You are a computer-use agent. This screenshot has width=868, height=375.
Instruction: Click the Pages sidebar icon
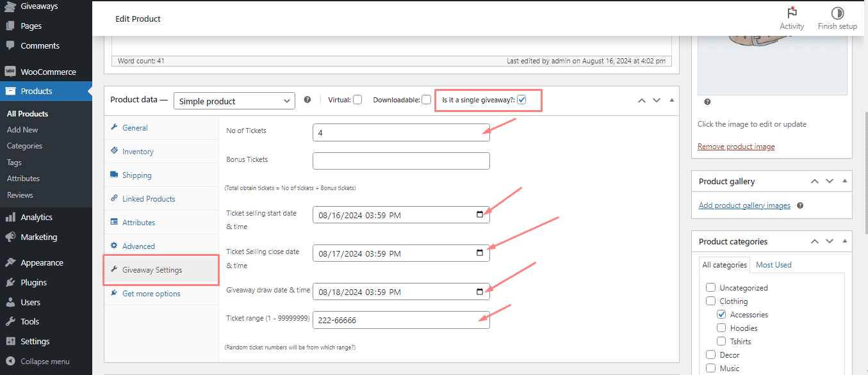click(10, 26)
